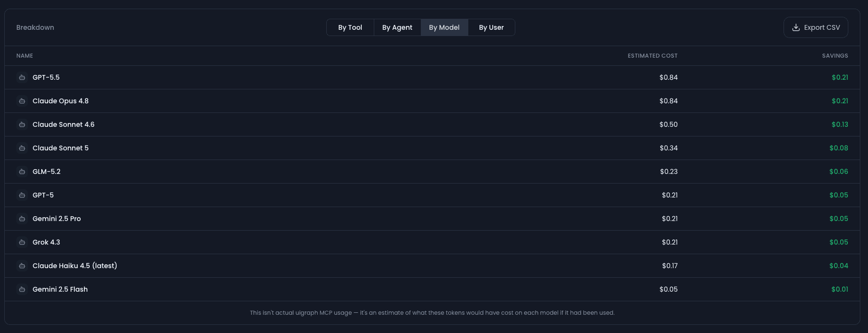Click the $0.21 cost in the GPT-5 row
868x333 pixels.
click(670, 195)
